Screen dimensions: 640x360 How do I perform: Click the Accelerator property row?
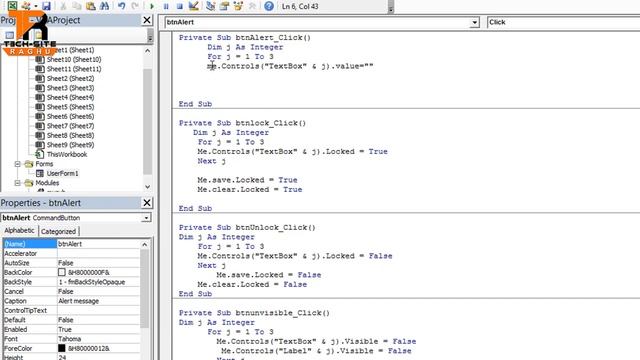click(x=71, y=253)
